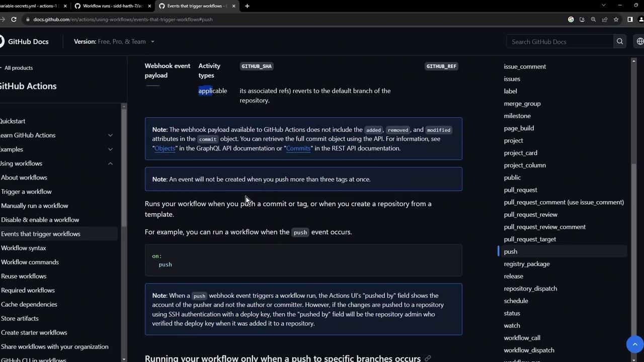
Task: Collapse the Using workflows section
Action: [x=110, y=163]
